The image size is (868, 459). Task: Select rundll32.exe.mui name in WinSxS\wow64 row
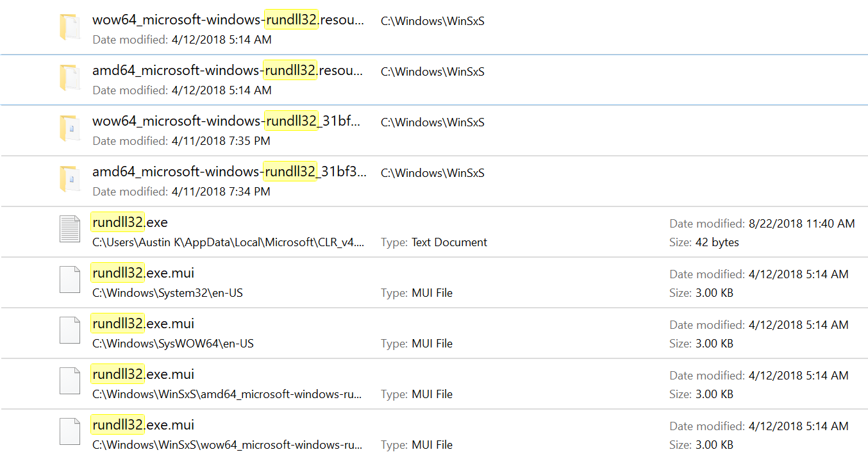(143, 425)
